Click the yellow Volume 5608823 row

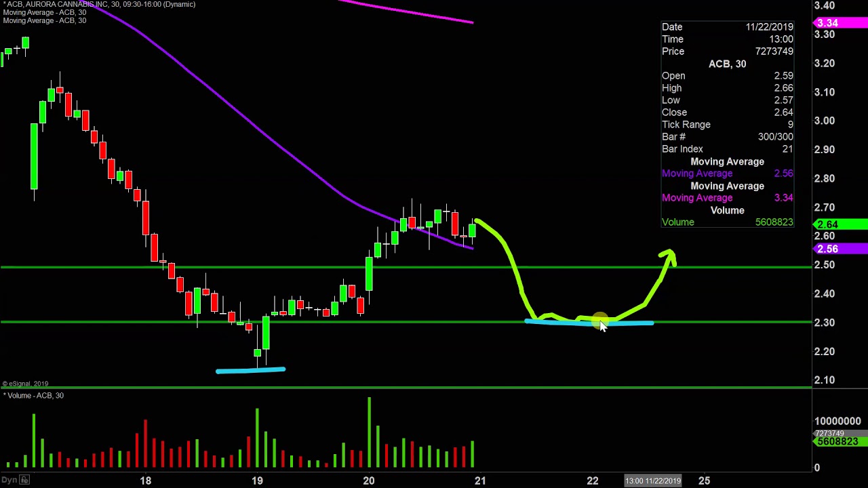pos(728,222)
